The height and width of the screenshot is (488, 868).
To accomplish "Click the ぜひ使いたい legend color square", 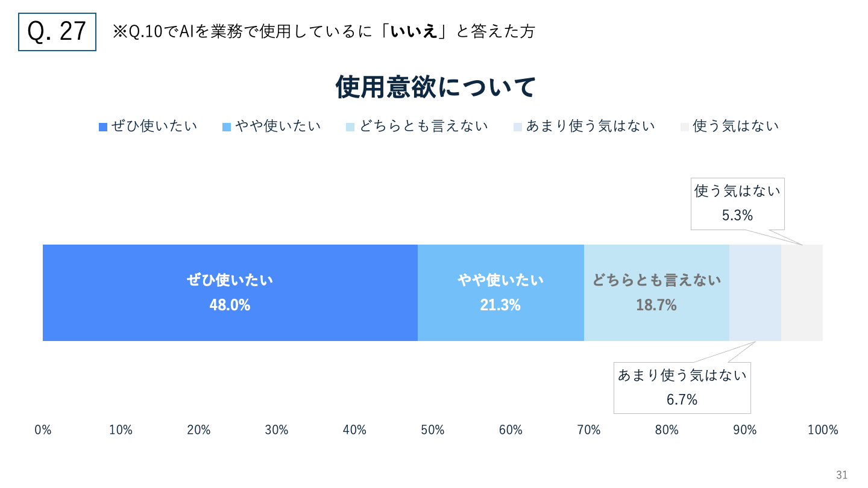I will pos(103,127).
